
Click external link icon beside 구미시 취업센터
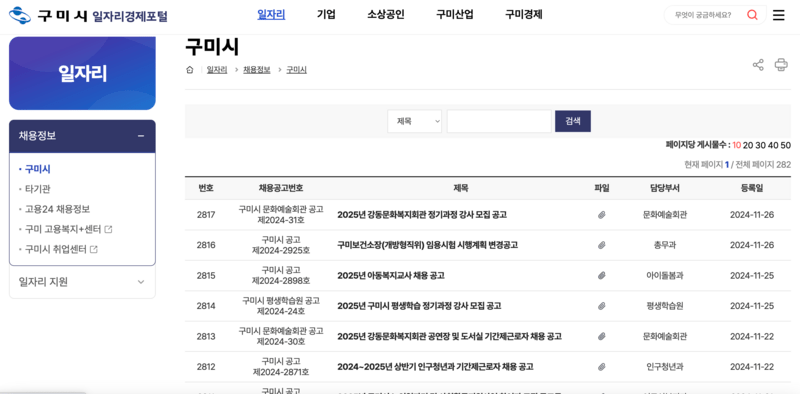(94, 250)
